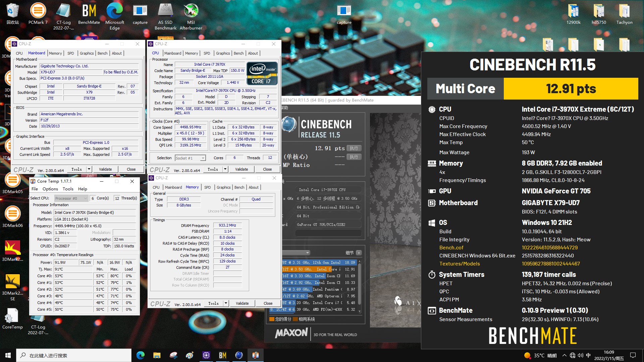Switch to CPU-Z taskbar icon
The width and height of the screenshot is (644, 362).
(206, 355)
